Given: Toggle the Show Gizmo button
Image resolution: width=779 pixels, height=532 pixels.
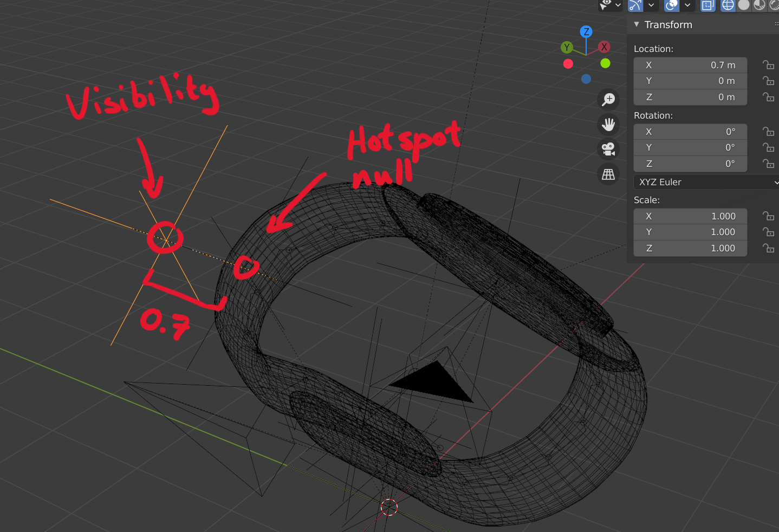Looking at the screenshot, I should point(635,5).
